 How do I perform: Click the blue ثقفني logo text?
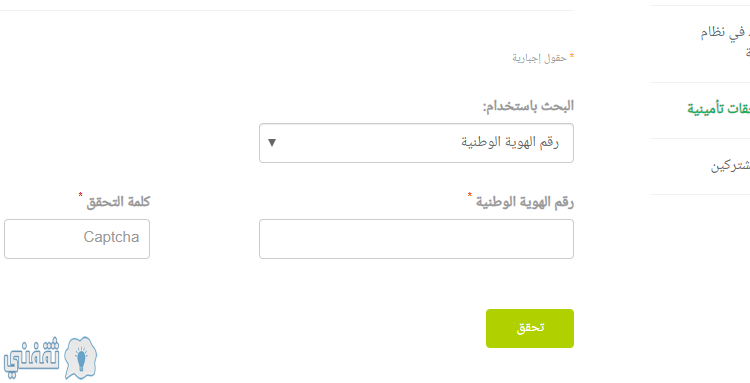[x=32, y=356]
